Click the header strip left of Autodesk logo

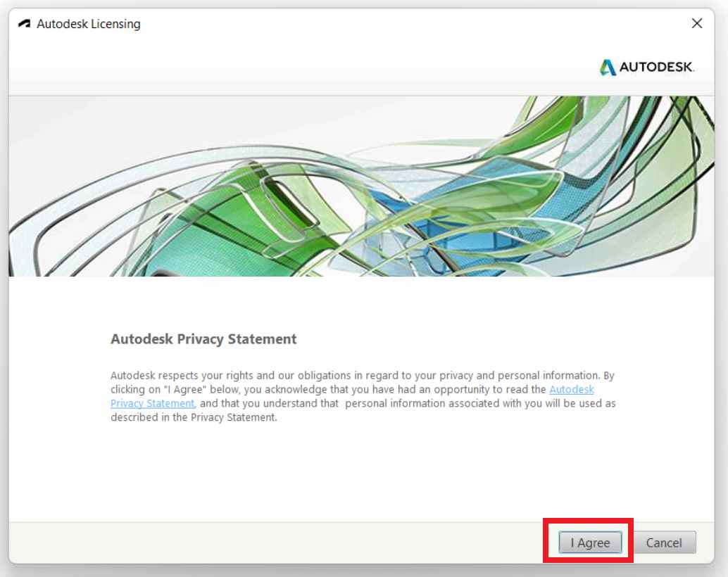tap(282, 69)
